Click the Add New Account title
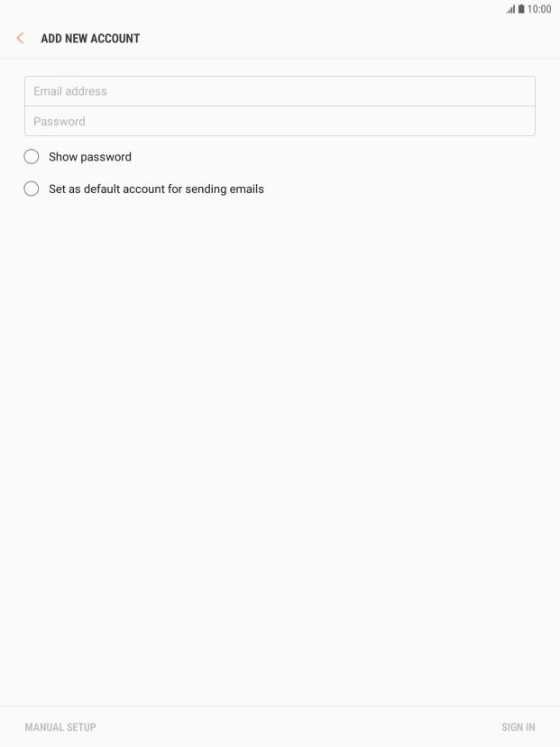The width and height of the screenshot is (560, 747). pyautogui.click(x=90, y=39)
